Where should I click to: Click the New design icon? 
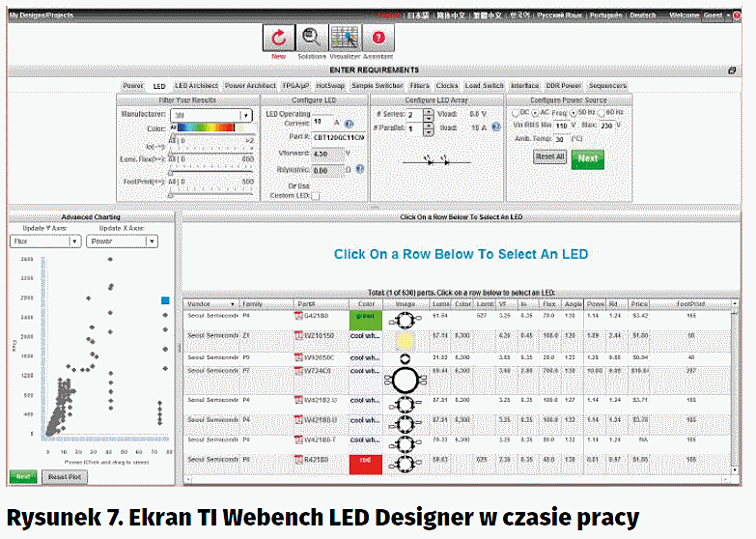279,38
